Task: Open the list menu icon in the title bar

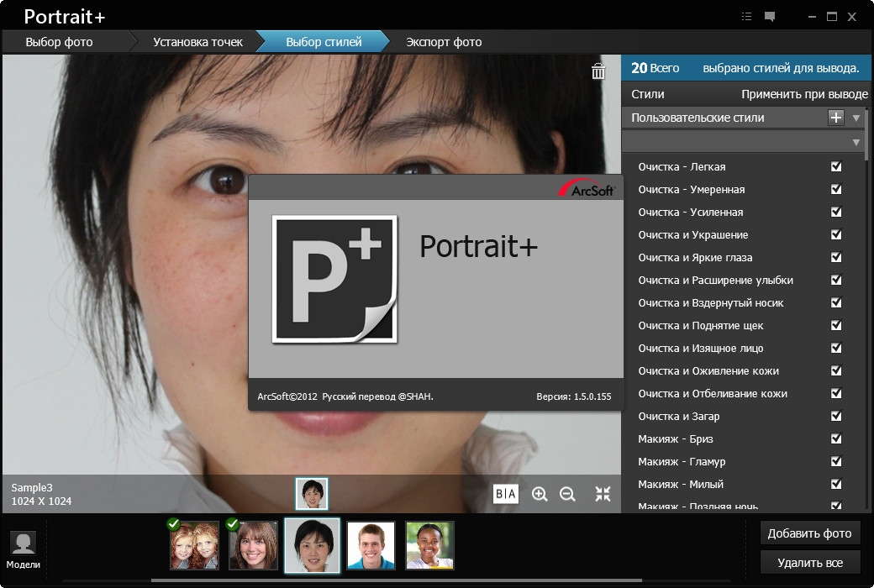Action: pyautogui.click(x=747, y=17)
